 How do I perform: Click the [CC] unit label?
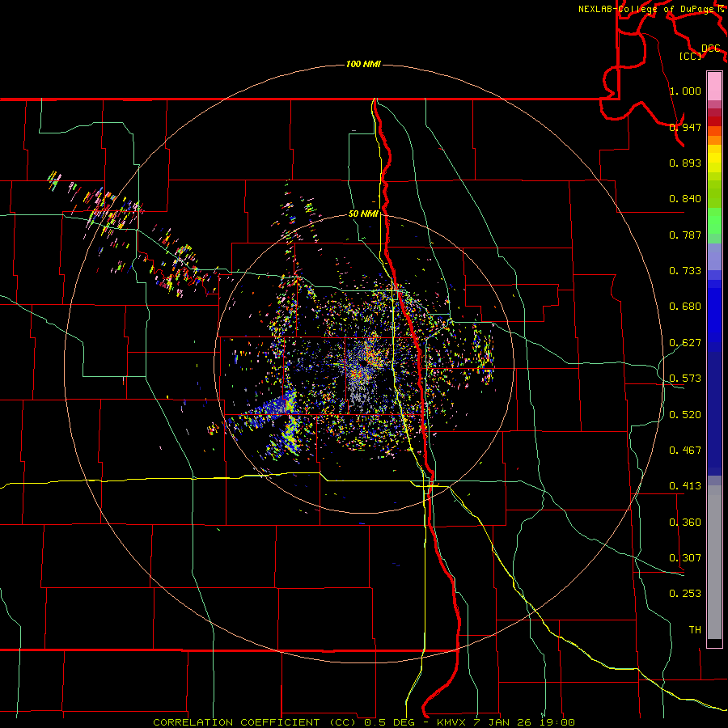[691, 56]
